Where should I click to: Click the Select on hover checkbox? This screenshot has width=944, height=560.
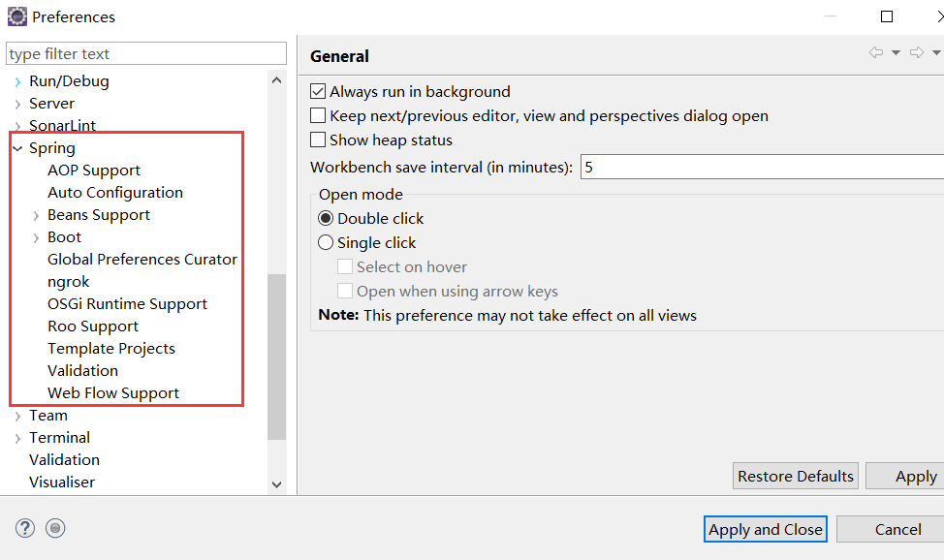coord(345,266)
